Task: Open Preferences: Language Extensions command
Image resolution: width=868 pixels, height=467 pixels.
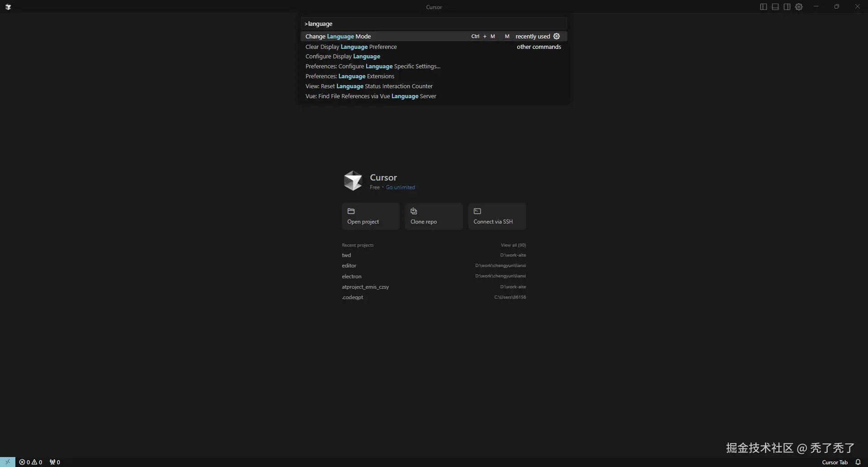Action: [434, 76]
